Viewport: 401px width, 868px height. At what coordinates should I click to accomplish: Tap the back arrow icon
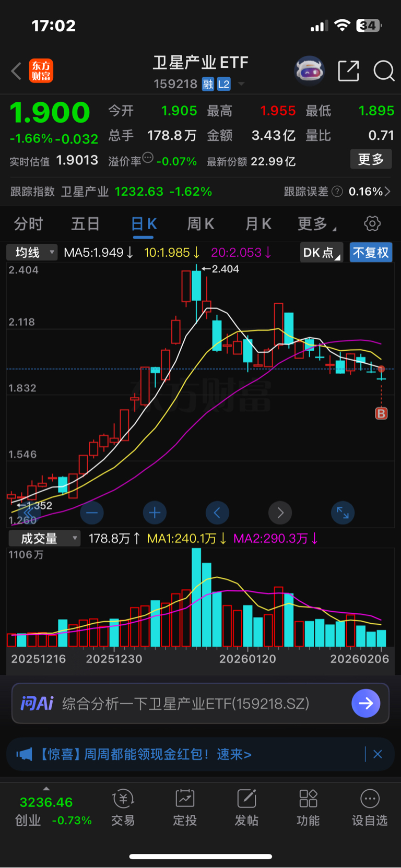[17, 71]
